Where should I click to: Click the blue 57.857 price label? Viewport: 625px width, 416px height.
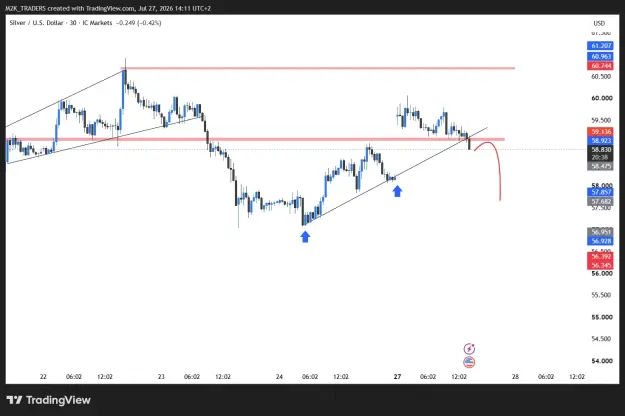601,192
